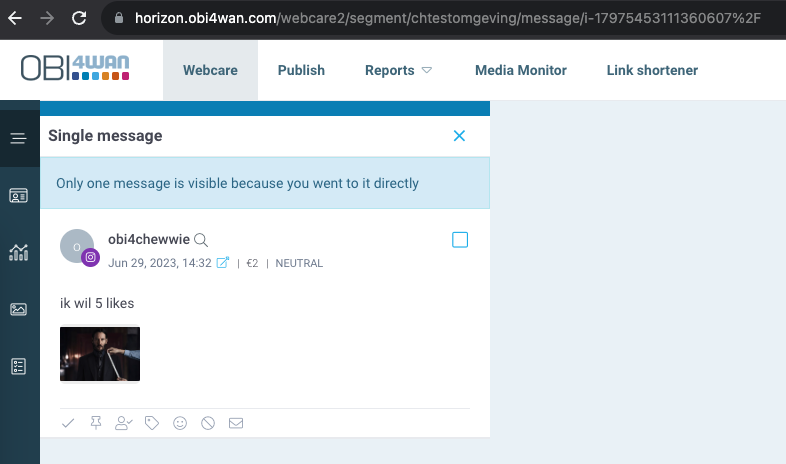Viewport: 786px width, 464px height.
Task: Click the Jun 29, 2023, 14:32 timestamp
Action: (x=160, y=263)
